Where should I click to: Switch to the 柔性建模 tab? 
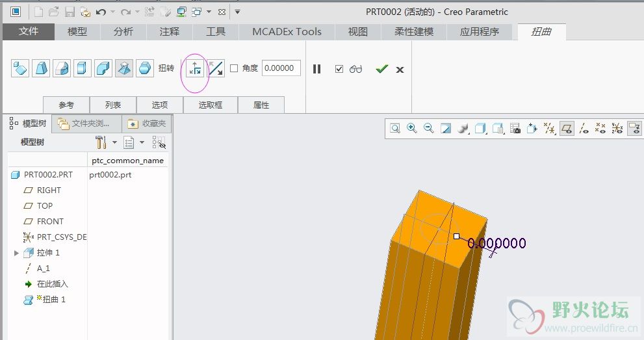tap(414, 32)
